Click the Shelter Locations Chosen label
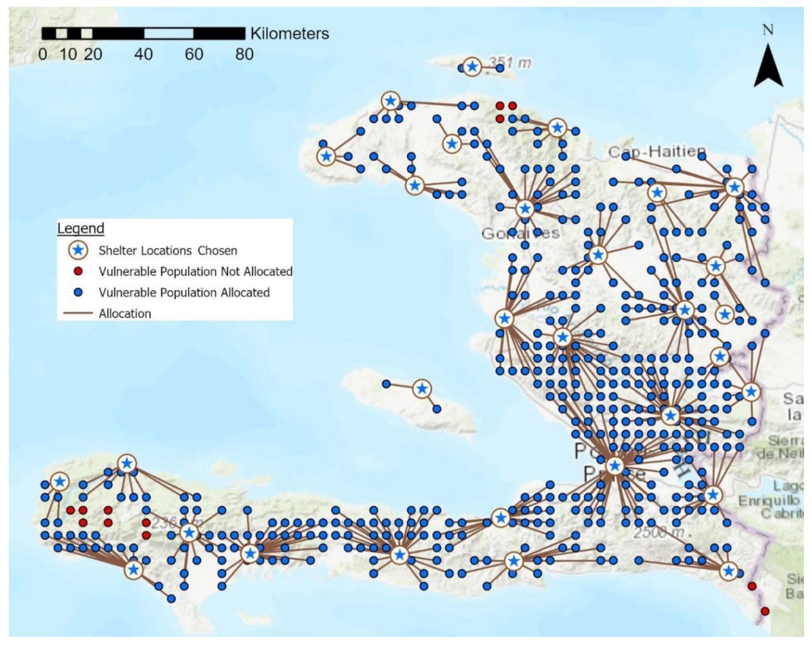Screen dimensions: 812x646 [x=168, y=251]
